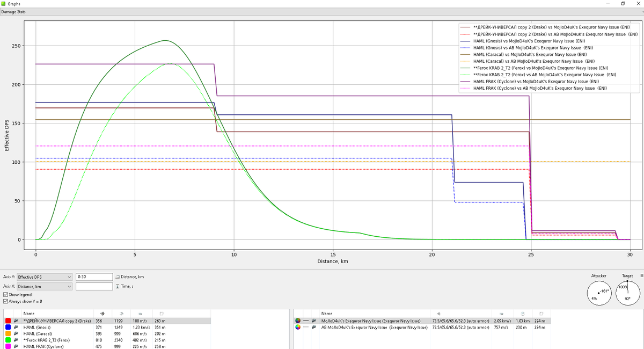Click the distance range field containing 0-30
644x349 pixels.
point(94,277)
